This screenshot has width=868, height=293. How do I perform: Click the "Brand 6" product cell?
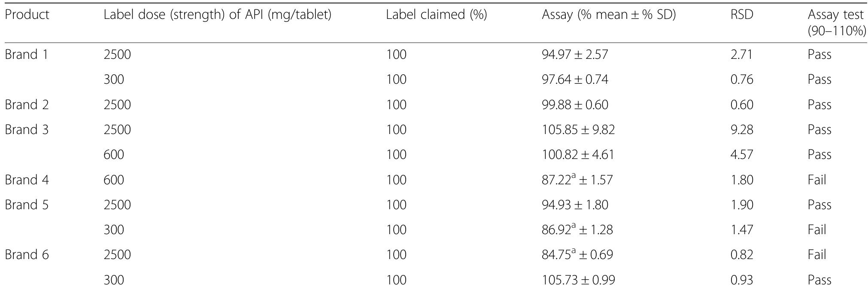pos(27,255)
